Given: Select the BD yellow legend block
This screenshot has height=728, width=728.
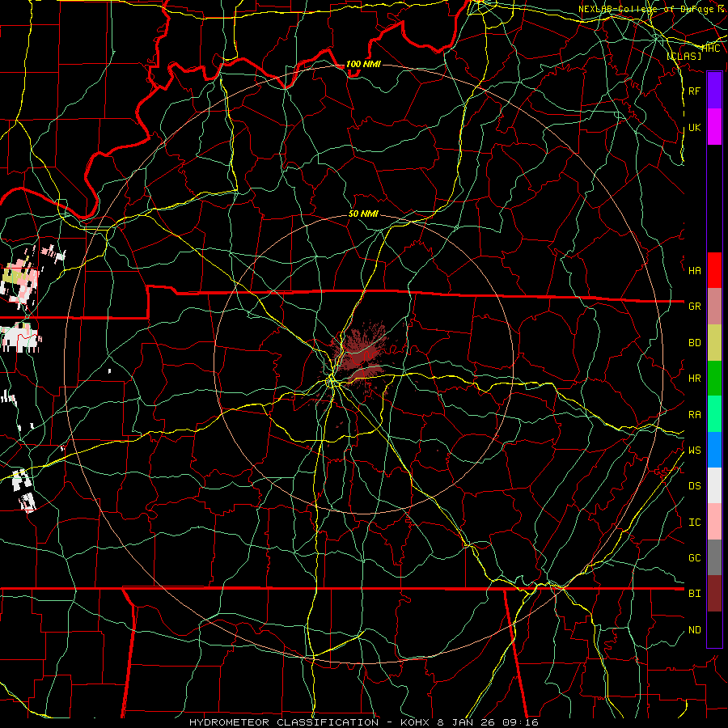Looking at the screenshot, I should (714, 342).
